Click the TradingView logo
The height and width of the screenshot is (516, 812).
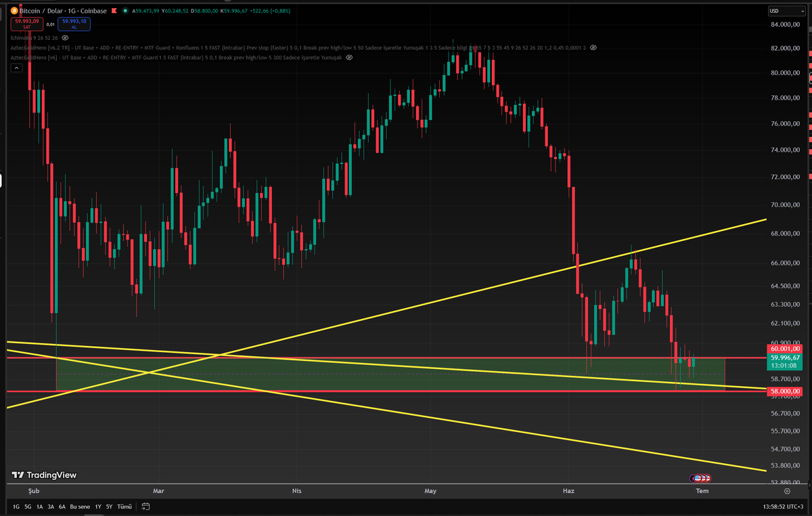[x=44, y=475]
